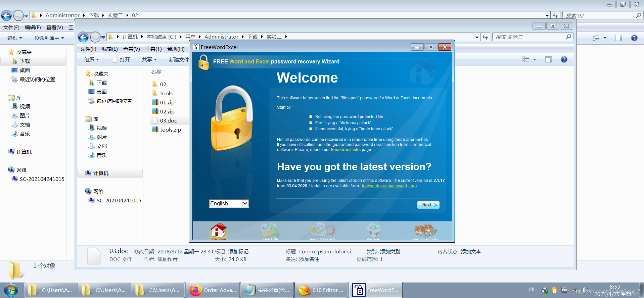Follow the freewordexcelpassword.com link
Screen dimensions: 644x298
pyautogui.click(x=389, y=186)
